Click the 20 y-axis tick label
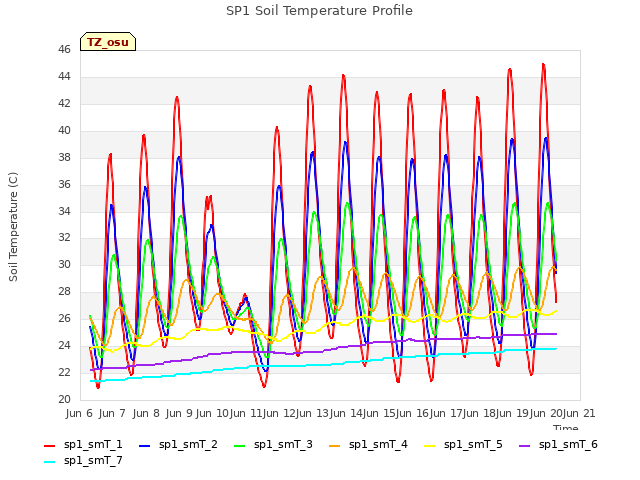This screenshot has height=480, width=640. pos(64,399)
